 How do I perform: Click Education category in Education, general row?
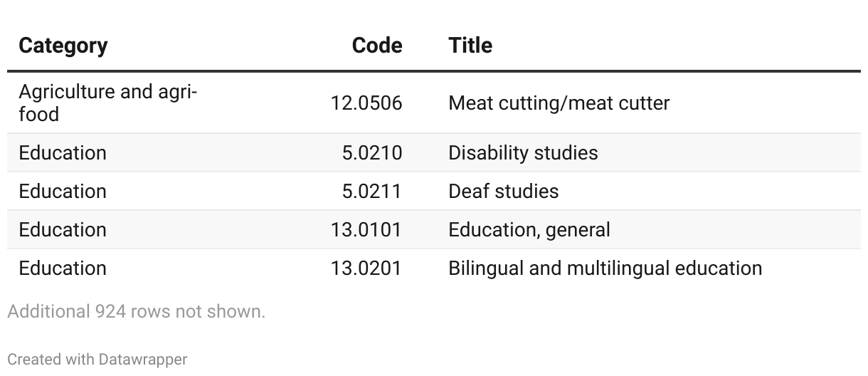(63, 230)
